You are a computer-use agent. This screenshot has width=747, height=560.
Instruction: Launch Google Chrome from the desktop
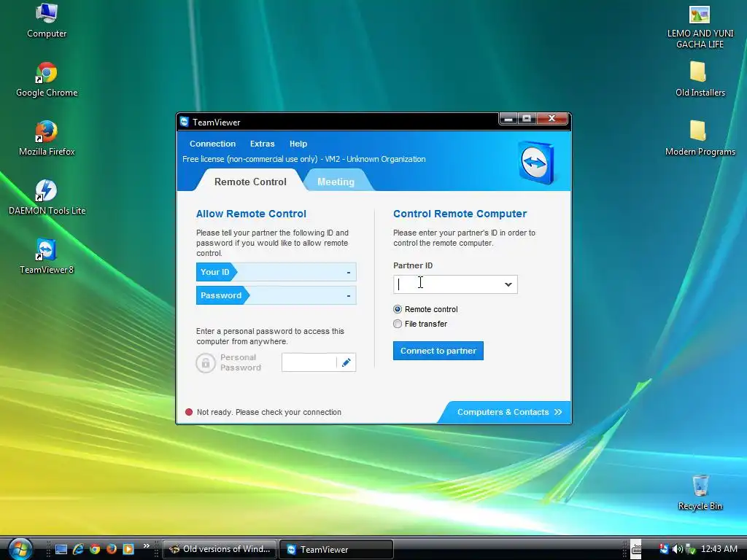(x=47, y=80)
